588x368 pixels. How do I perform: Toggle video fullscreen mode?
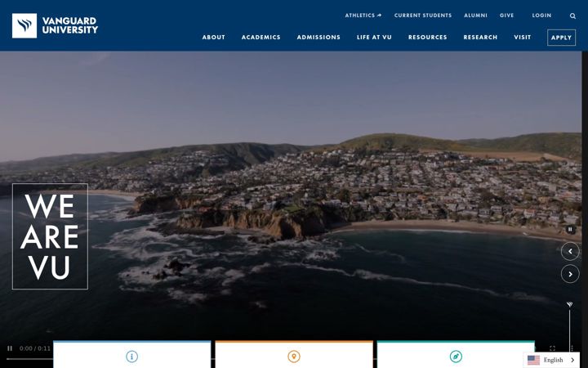click(x=552, y=348)
